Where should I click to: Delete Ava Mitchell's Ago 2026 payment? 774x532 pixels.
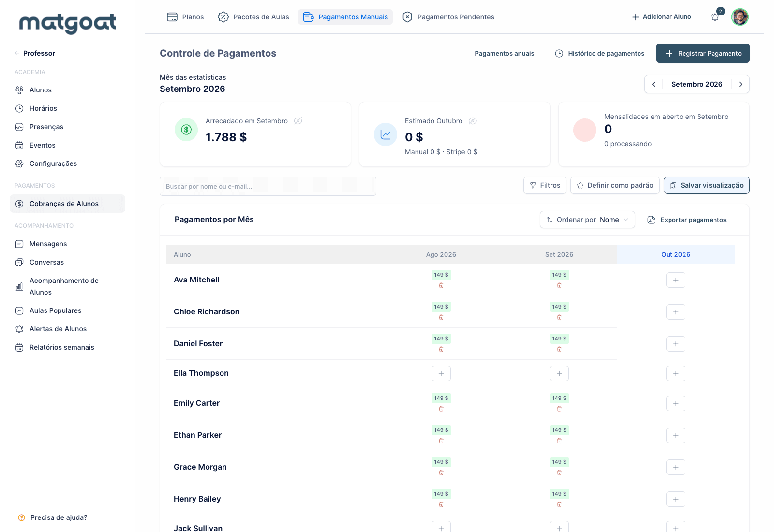click(x=441, y=285)
